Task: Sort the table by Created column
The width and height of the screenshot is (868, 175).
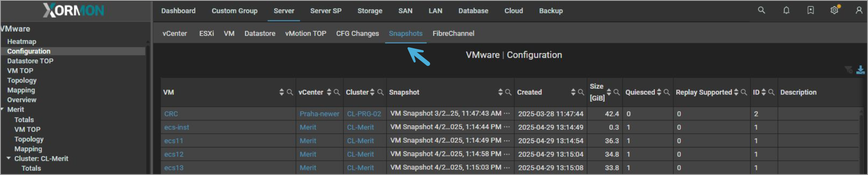Action: (x=573, y=92)
